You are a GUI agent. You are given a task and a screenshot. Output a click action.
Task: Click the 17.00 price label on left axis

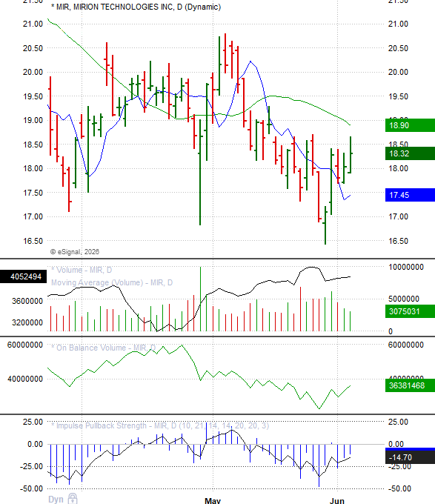pyautogui.click(x=33, y=216)
